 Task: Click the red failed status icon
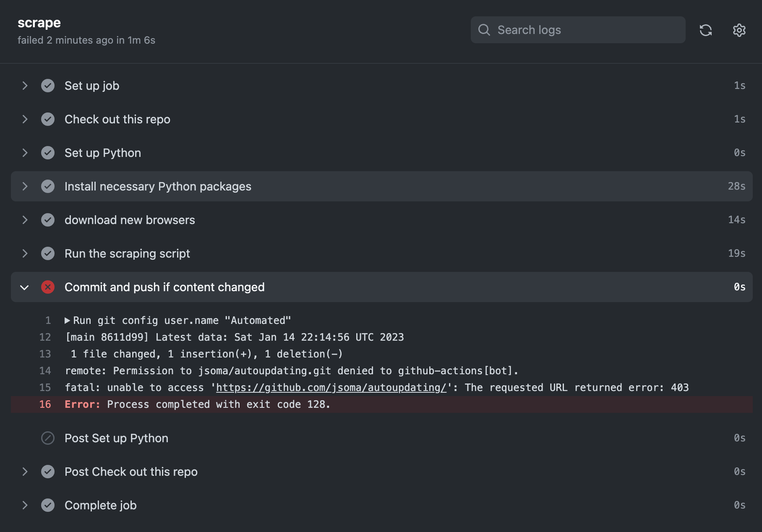(x=48, y=287)
